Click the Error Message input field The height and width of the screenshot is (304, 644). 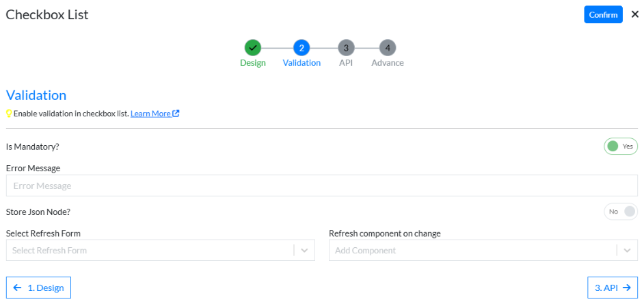[321, 186]
